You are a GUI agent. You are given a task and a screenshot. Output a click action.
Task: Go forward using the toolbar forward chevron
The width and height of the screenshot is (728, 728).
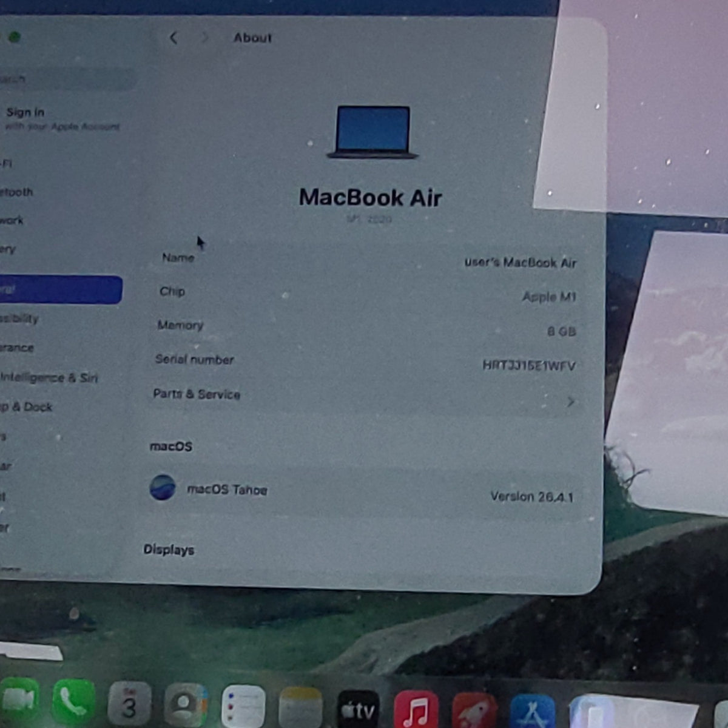204,38
